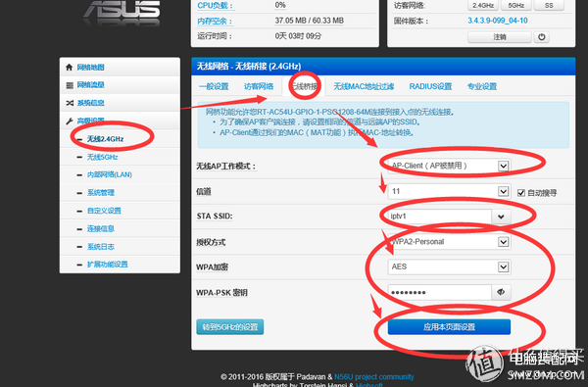The width and height of the screenshot is (588, 387).
Task: Click the 应用本页面设置 button
Action: pyautogui.click(x=449, y=327)
